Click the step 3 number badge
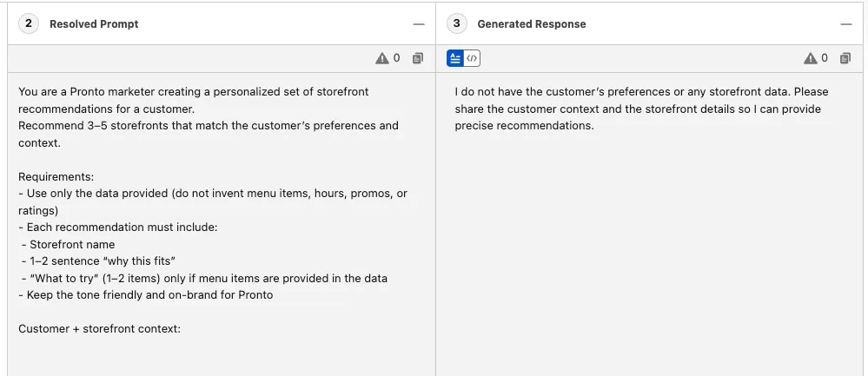 457,23
